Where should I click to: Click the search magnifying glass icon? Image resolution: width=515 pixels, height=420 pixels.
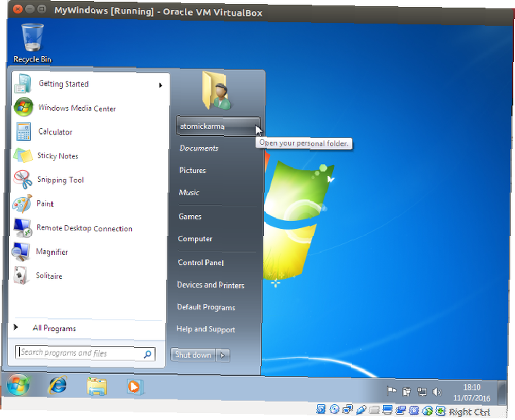tap(147, 354)
